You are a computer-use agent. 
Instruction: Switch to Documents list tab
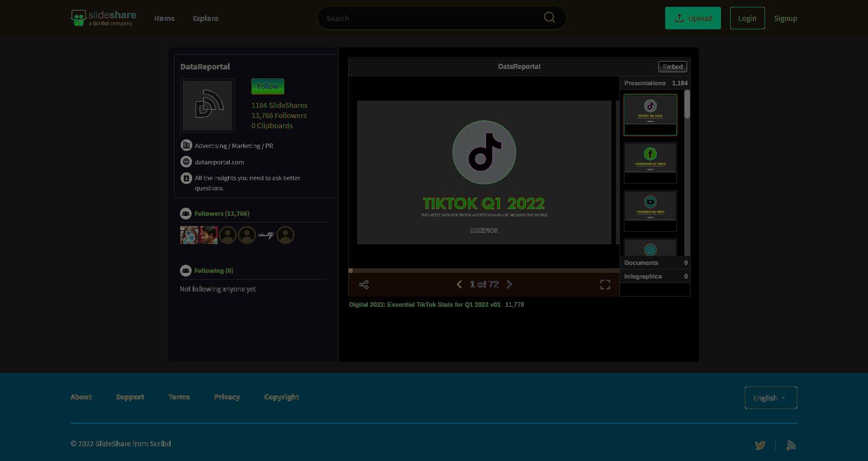coord(655,263)
